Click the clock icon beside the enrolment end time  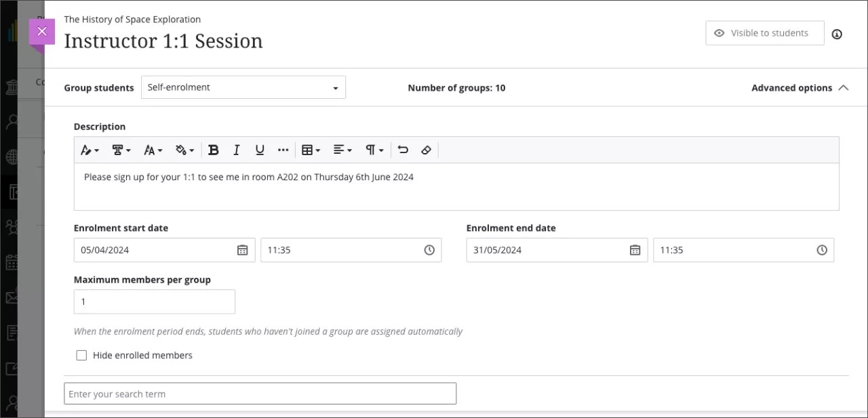click(x=822, y=250)
